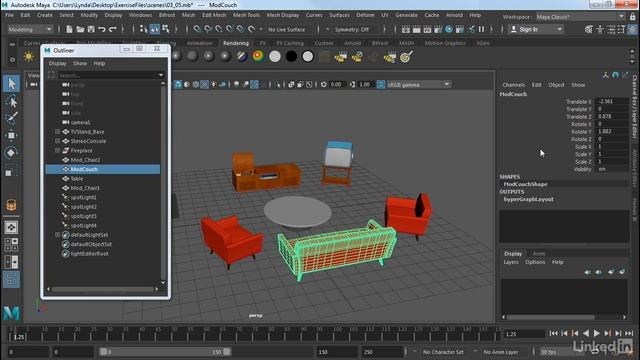The height and width of the screenshot is (360, 640).
Task: Click the redo arrow icon
Action: (x=113, y=29)
